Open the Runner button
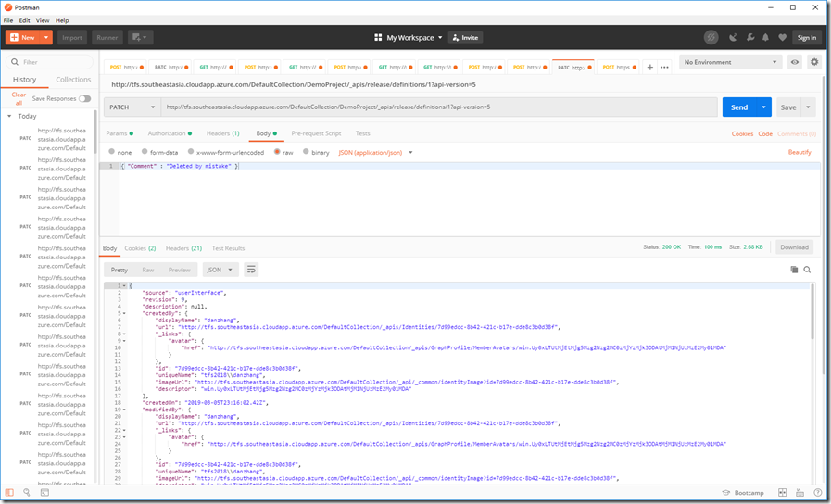Viewport: 831px width, 504px height. [107, 38]
